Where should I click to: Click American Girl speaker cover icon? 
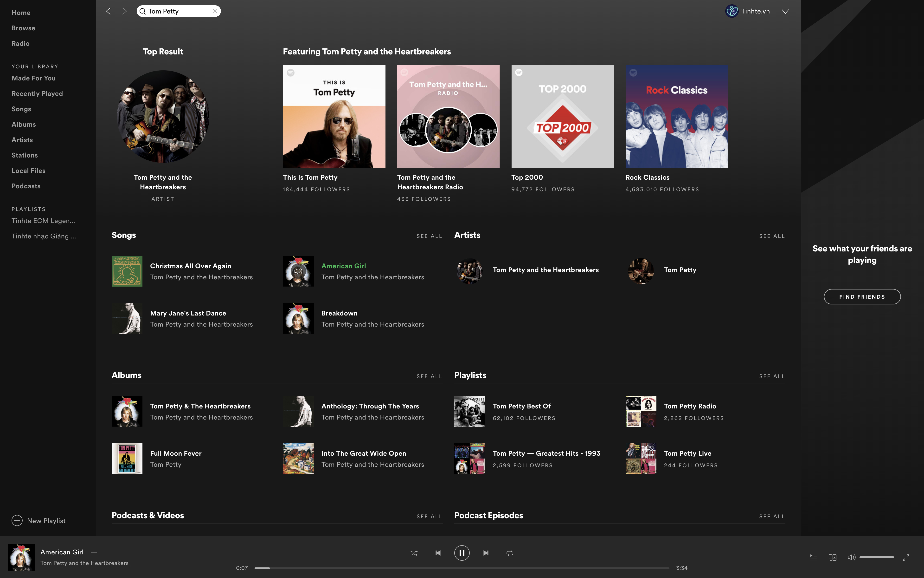298,271
